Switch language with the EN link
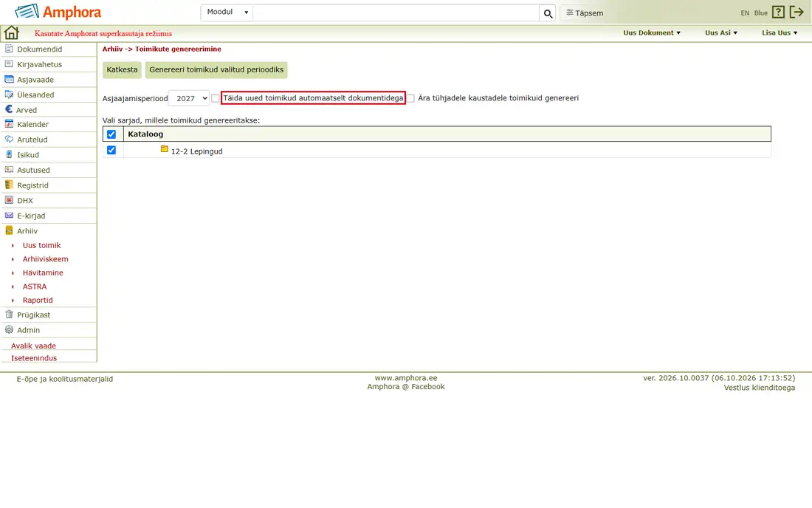Viewport: 812px width, 508px height. point(745,13)
